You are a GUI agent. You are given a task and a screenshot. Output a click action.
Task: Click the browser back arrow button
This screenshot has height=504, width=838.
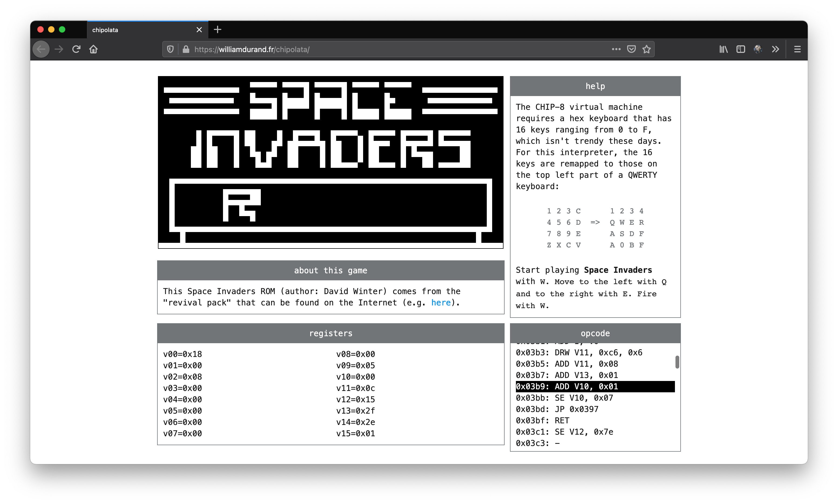(41, 49)
